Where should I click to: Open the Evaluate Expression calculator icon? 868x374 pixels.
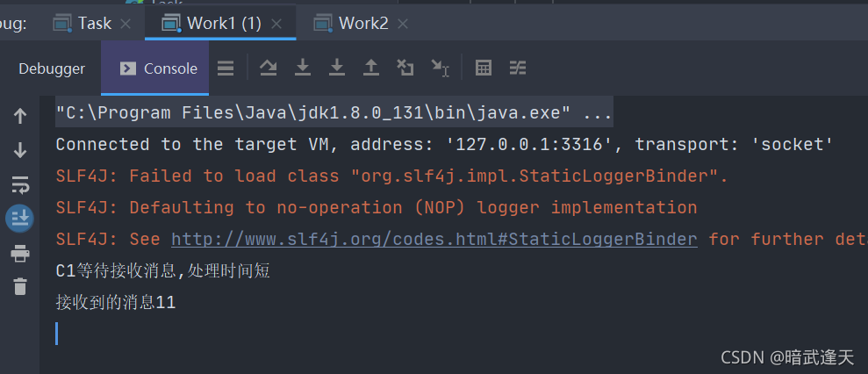(x=484, y=68)
